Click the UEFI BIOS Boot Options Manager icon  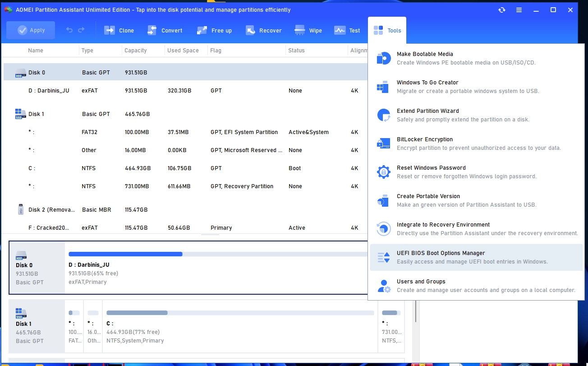point(383,257)
